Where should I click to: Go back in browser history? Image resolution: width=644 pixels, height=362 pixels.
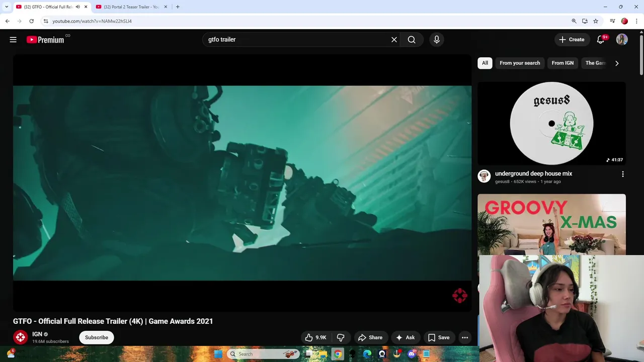(x=7, y=21)
